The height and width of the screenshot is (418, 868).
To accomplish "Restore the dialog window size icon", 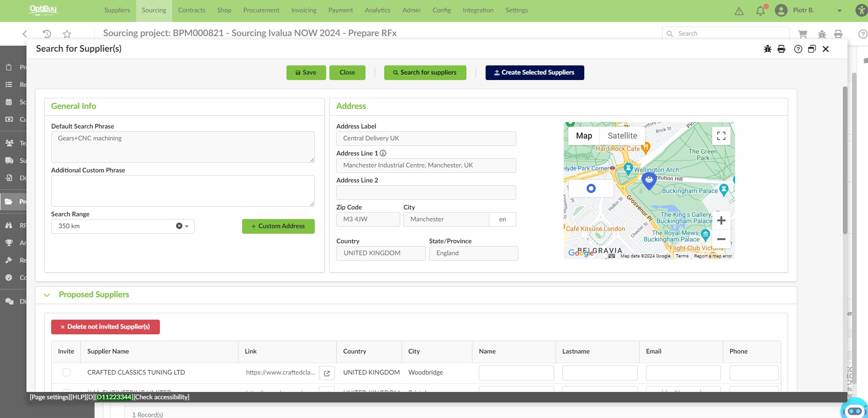I will (x=812, y=49).
